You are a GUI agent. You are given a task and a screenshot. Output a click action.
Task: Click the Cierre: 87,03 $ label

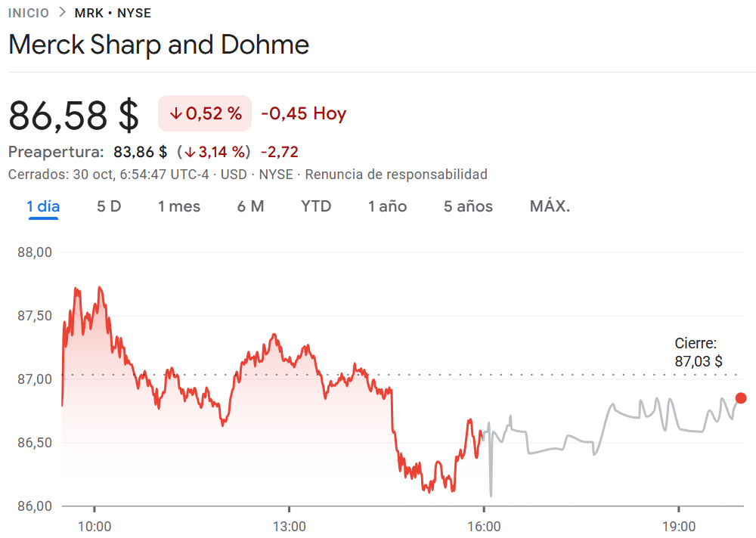click(697, 353)
